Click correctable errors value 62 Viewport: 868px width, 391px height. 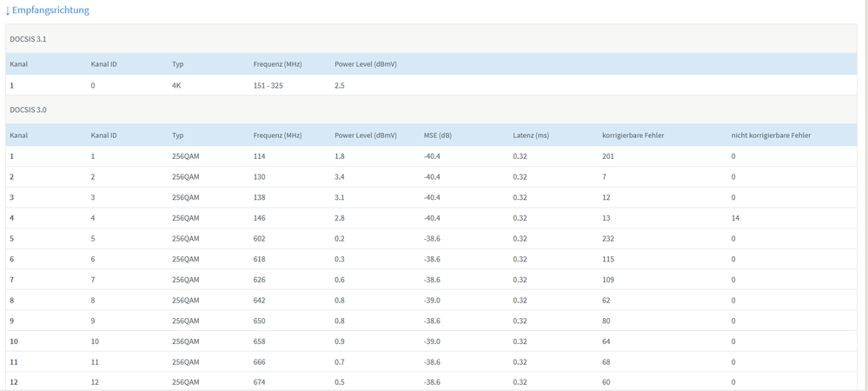click(x=606, y=300)
